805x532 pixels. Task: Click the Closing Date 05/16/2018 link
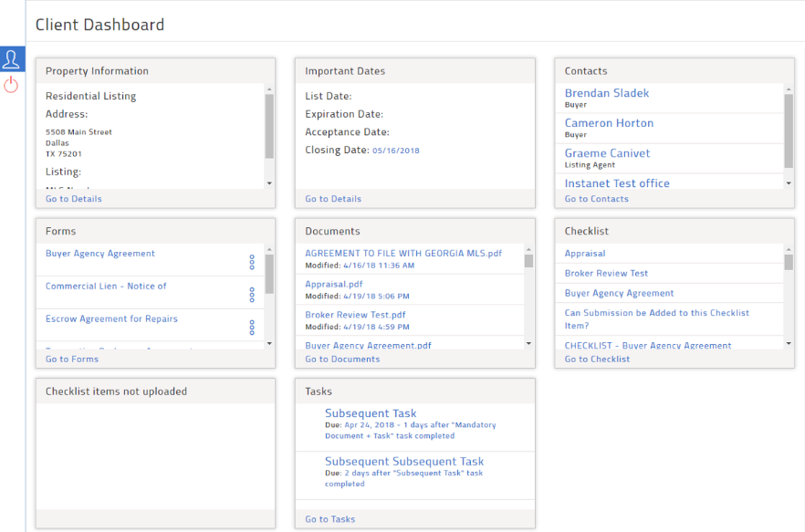[x=398, y=150]
